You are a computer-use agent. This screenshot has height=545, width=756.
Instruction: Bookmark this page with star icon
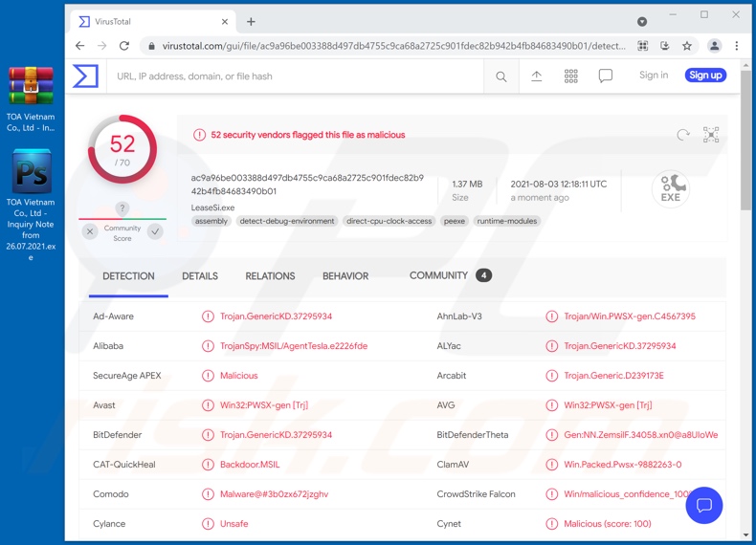coord(686,46)
